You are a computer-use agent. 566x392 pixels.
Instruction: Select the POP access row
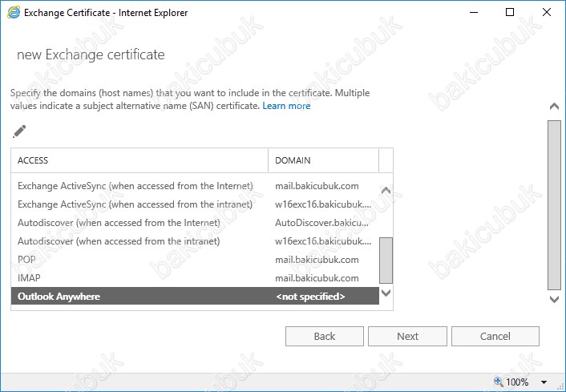click(195, 260)
